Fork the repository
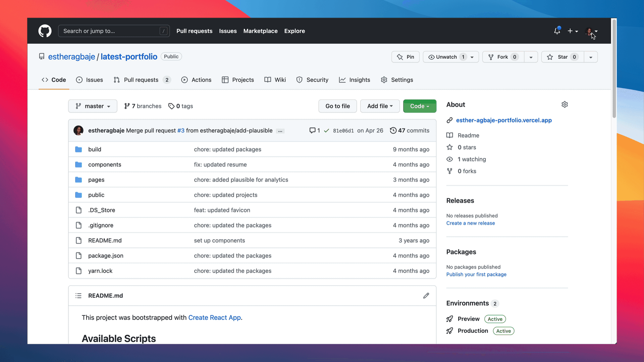 tap(503, 57)
